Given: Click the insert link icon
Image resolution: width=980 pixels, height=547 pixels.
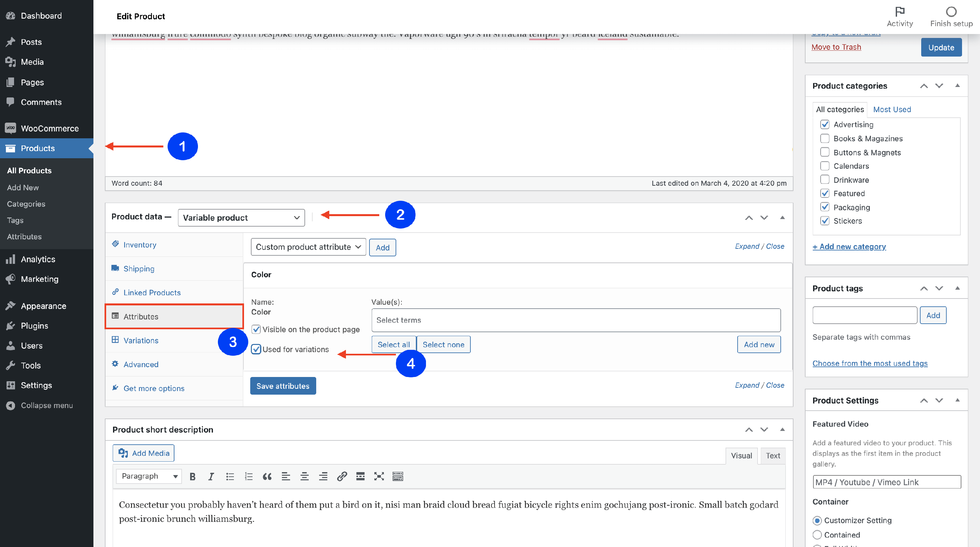Looking at the screenshot, I should (x=342, y=476).
